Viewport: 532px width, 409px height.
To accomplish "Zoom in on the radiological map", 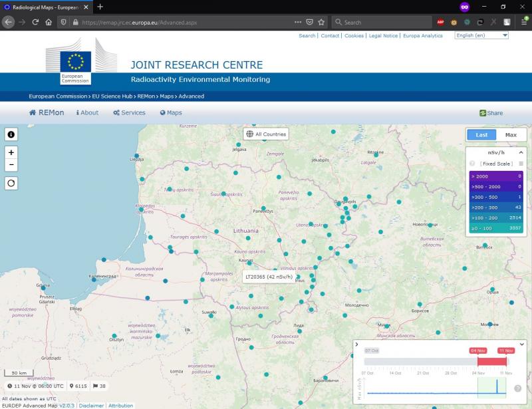I will pos(11,152).
